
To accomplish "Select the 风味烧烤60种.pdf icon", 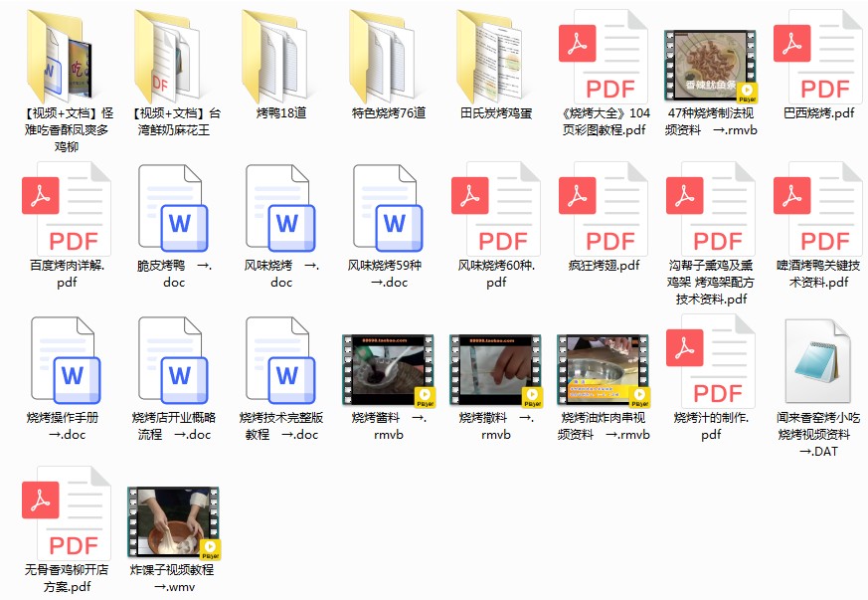I will pyautogui.click(x=496, y=208).
